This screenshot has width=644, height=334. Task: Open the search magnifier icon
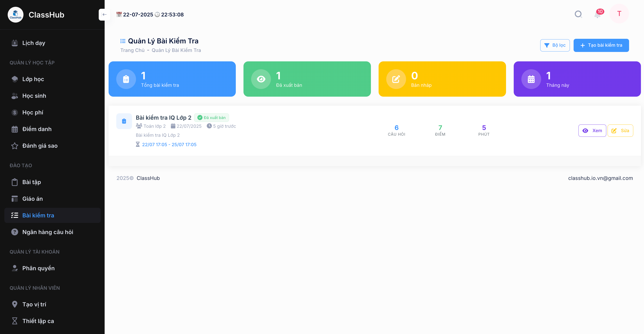point(578,14)
